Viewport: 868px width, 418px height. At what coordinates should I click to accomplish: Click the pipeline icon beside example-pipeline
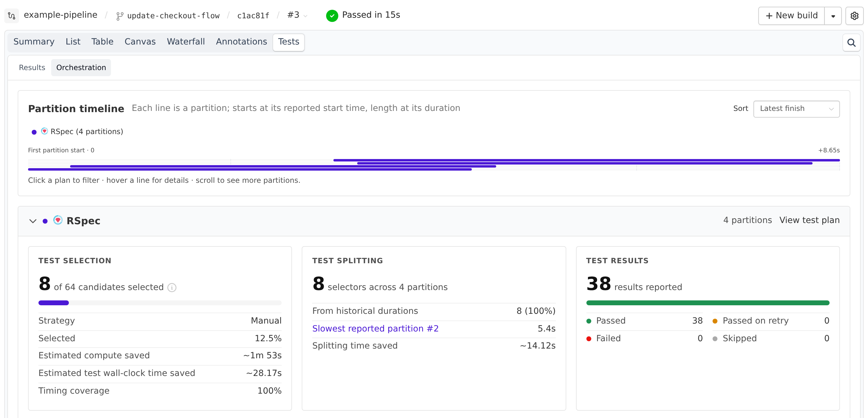[x=12, y=16]
